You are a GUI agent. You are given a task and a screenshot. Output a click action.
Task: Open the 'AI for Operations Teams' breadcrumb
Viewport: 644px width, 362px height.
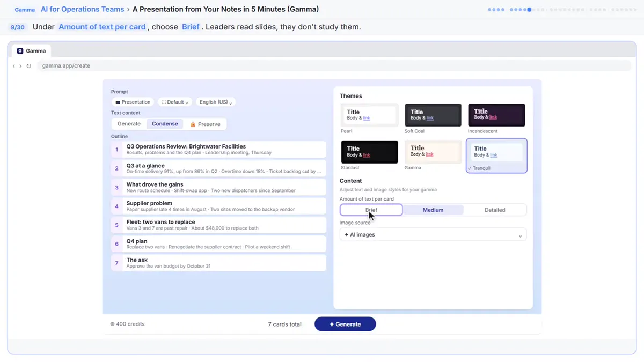[82, 9]
